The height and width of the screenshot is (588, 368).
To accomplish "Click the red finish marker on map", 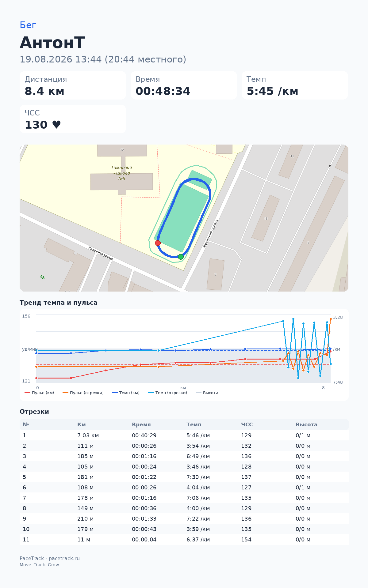I will point(158,243).
